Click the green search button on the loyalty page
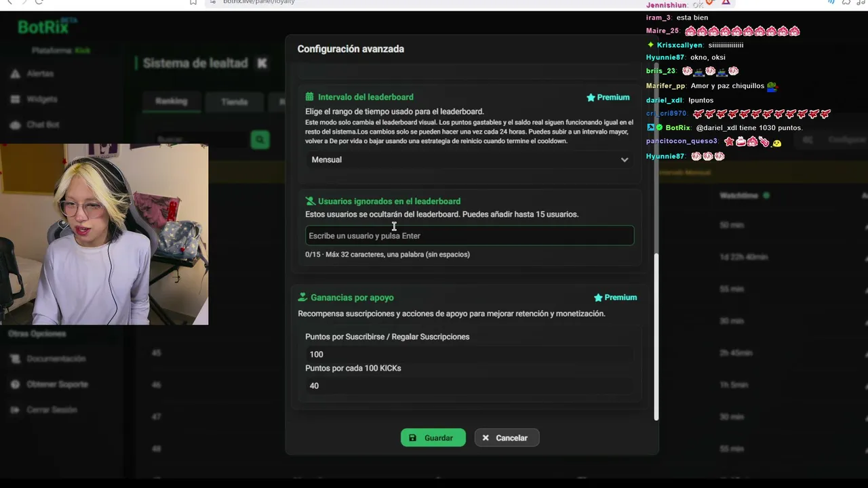This screenshot has height=488, width=868. point(260,140)
